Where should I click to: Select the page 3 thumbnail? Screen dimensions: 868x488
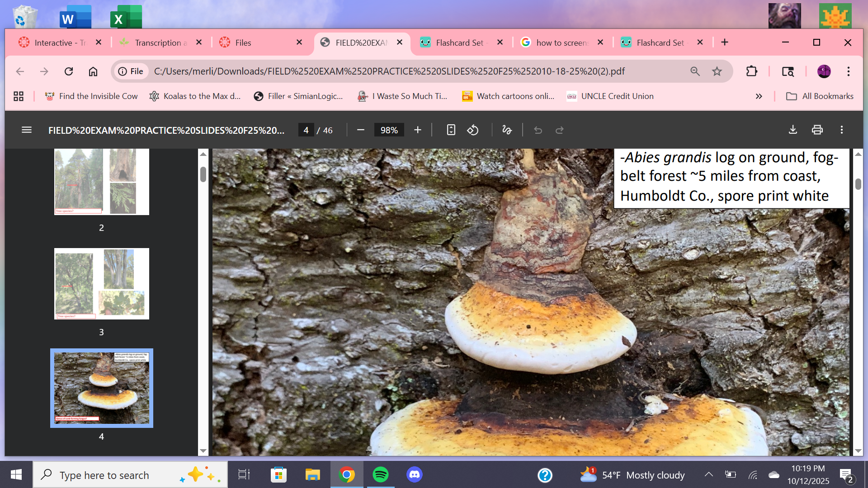pyautogui.click(x=101, y=284)
